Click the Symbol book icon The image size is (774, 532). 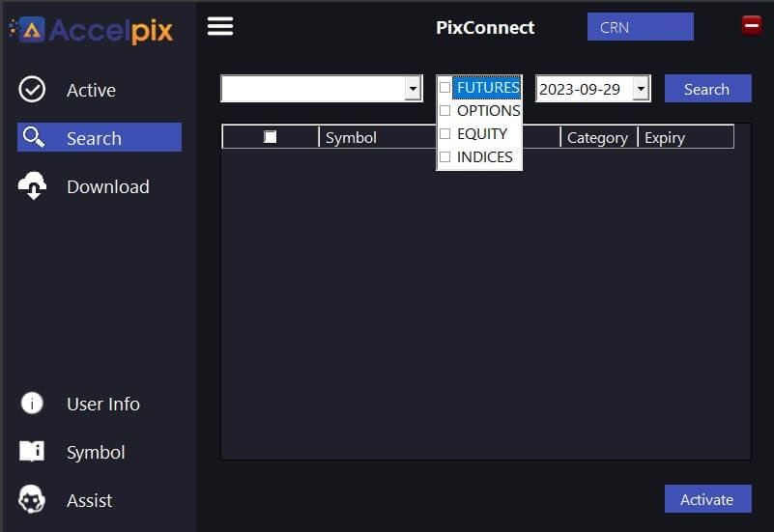[x=32, y=451]
